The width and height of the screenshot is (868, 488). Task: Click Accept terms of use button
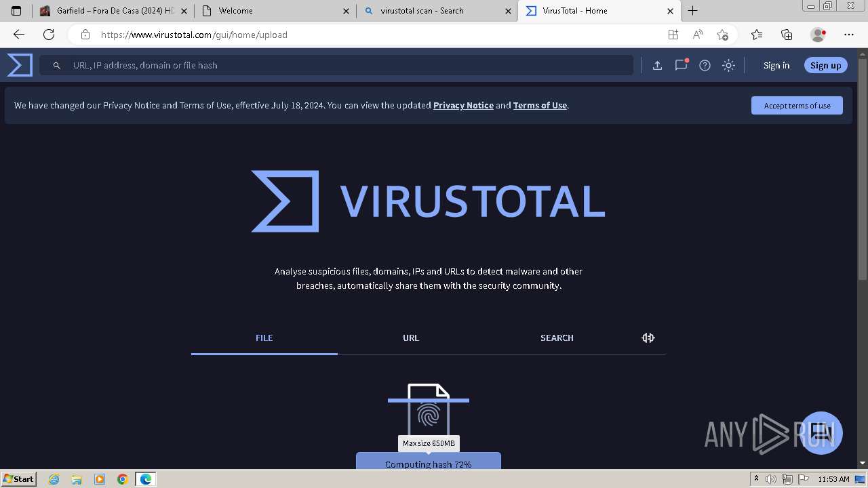tap(797, 105)
